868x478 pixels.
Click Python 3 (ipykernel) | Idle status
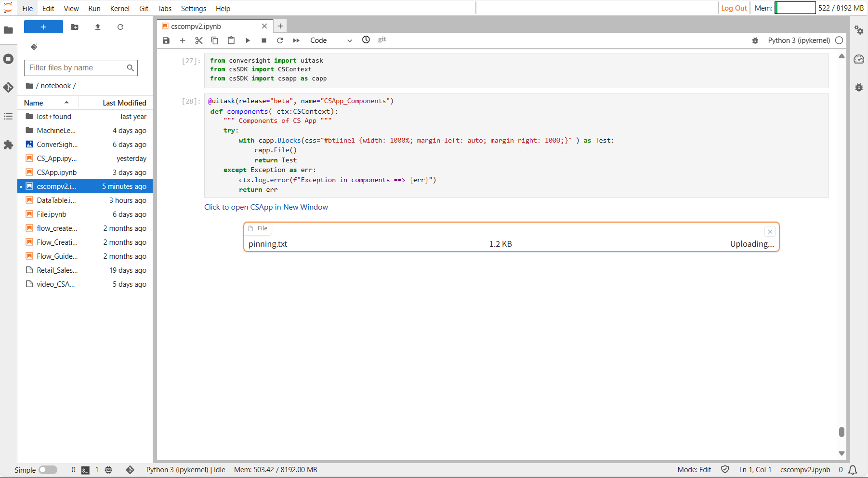(x=186, y=470)
